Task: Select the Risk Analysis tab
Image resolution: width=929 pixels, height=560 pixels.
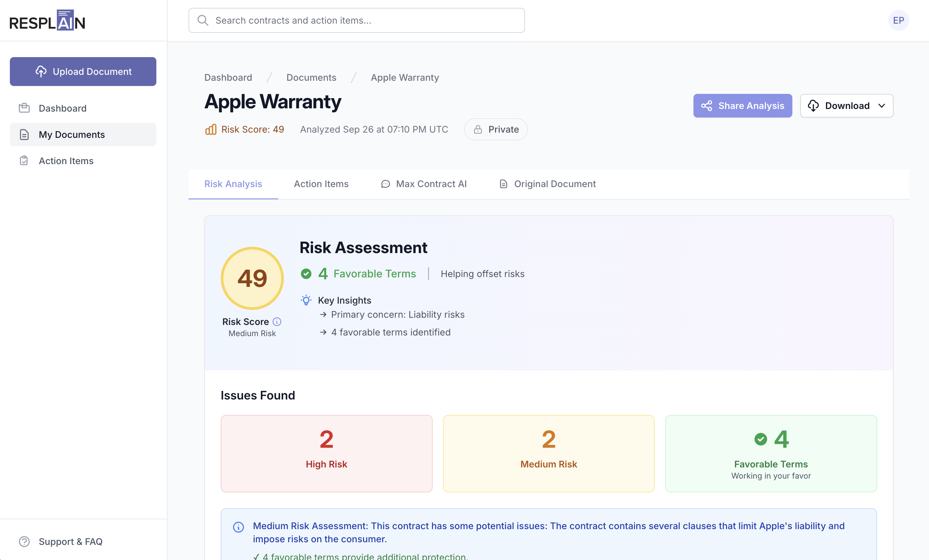Action: point(233,184)
